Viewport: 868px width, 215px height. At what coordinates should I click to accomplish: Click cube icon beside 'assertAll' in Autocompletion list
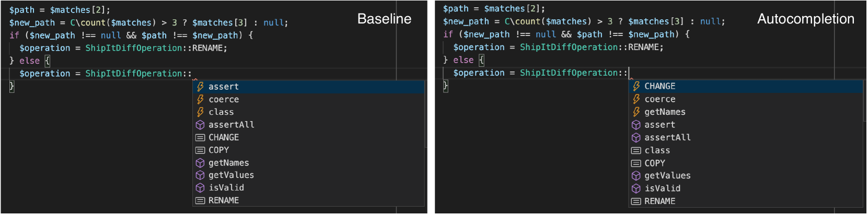point(636,137)
